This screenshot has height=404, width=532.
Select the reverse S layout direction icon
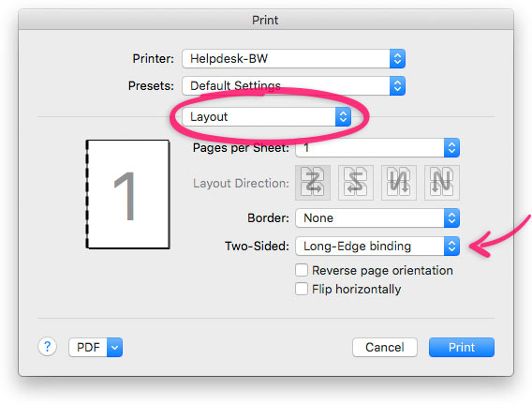(356, 183)
